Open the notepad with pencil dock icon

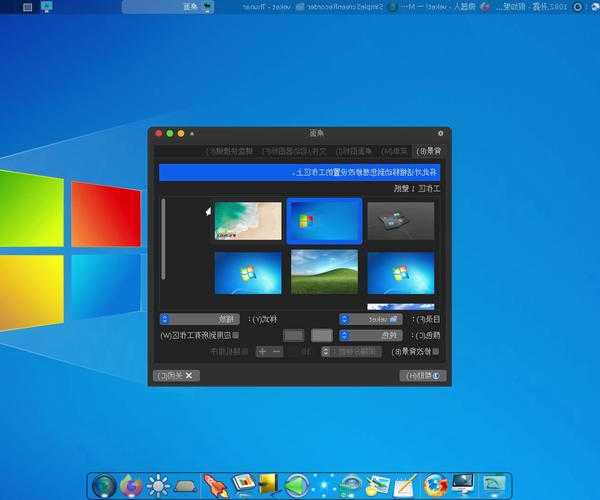coord(406,486)
